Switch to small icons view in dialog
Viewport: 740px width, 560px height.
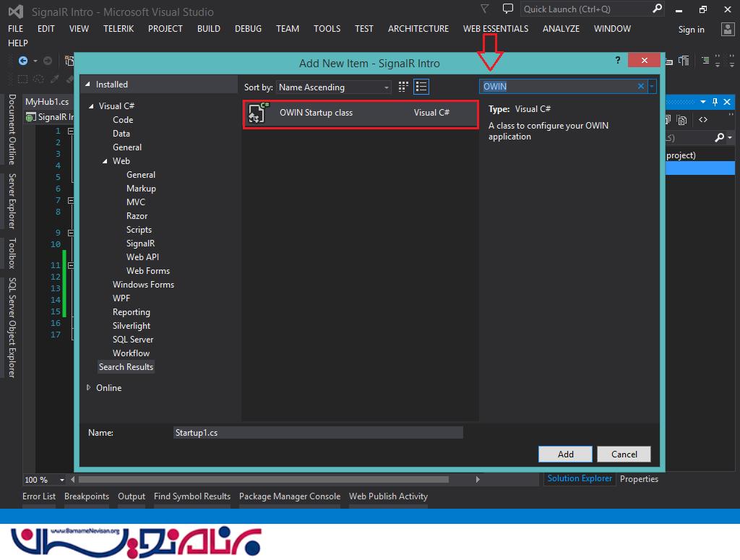(x=404, y=87)
